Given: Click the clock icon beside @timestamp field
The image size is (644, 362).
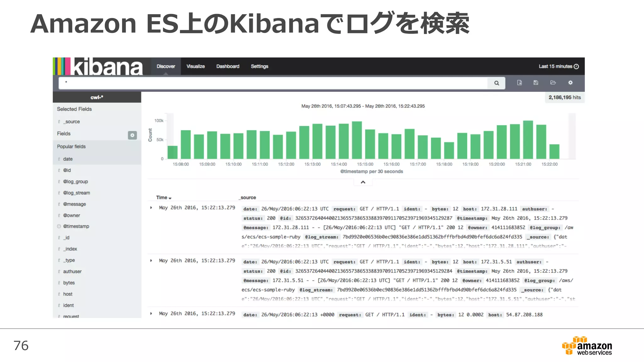Looking at the screenshot, I should click(59, 226).
